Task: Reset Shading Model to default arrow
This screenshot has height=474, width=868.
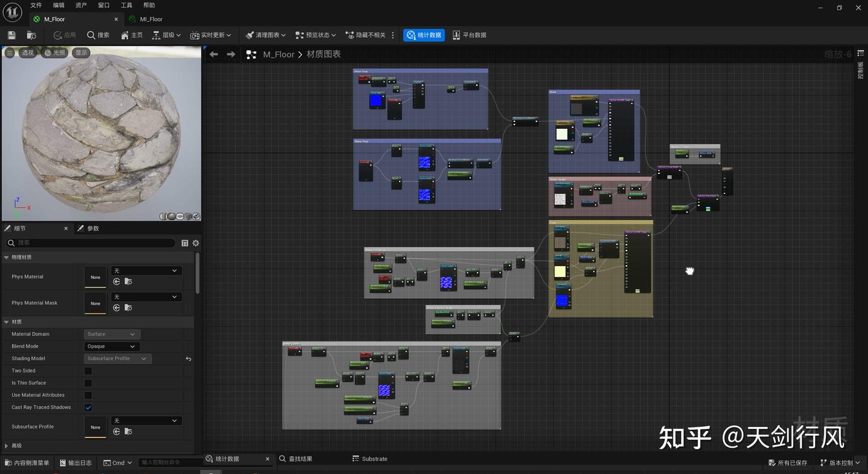Action: click(188, 359)
